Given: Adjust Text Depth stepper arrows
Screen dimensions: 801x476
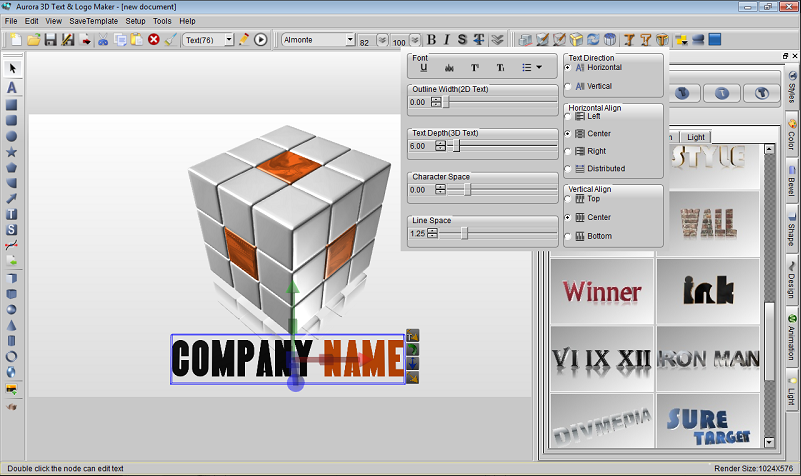Looking at the screenshot, I should (x=440, y=146).
